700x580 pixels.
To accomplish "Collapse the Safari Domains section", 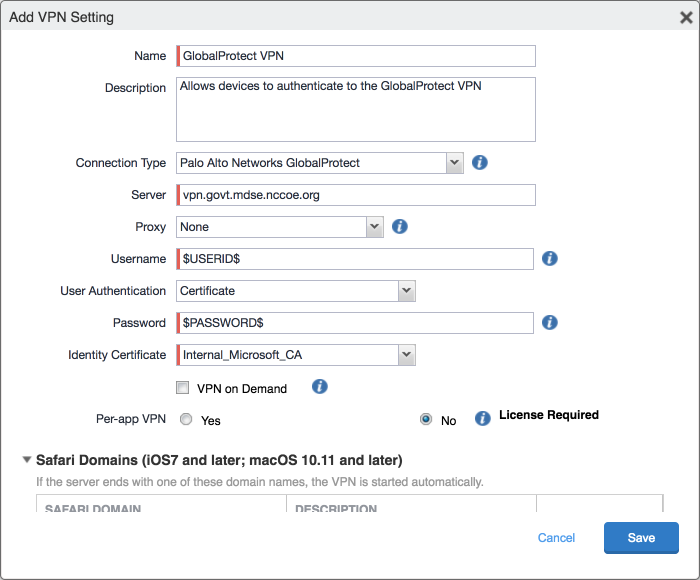I will pos(27,459).
